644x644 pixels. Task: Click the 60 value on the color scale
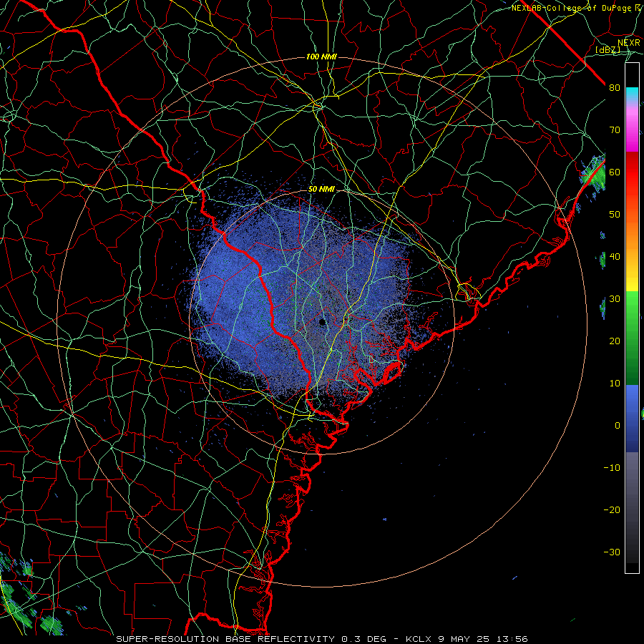[615, 172]
